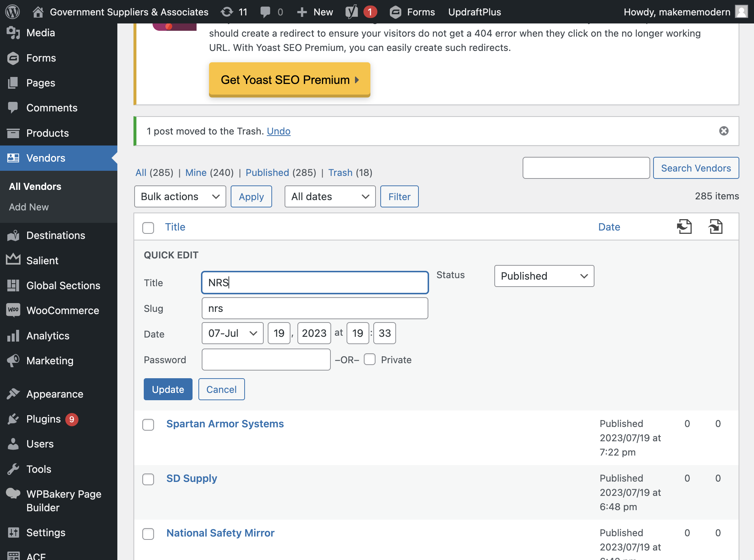Image resolution: width=754 pixels, height=560 pixels.
Task: Check the SD Supply row checkbox
Action: (148, 479)
